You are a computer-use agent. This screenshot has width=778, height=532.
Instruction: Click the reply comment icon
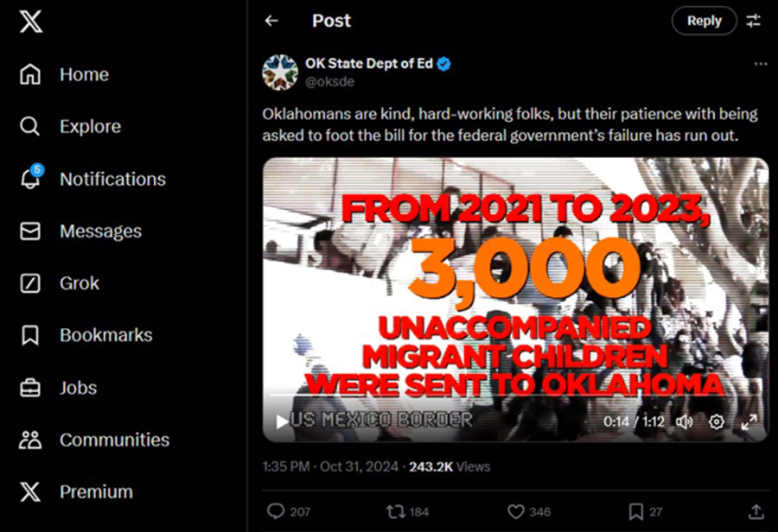click(276, 511)
